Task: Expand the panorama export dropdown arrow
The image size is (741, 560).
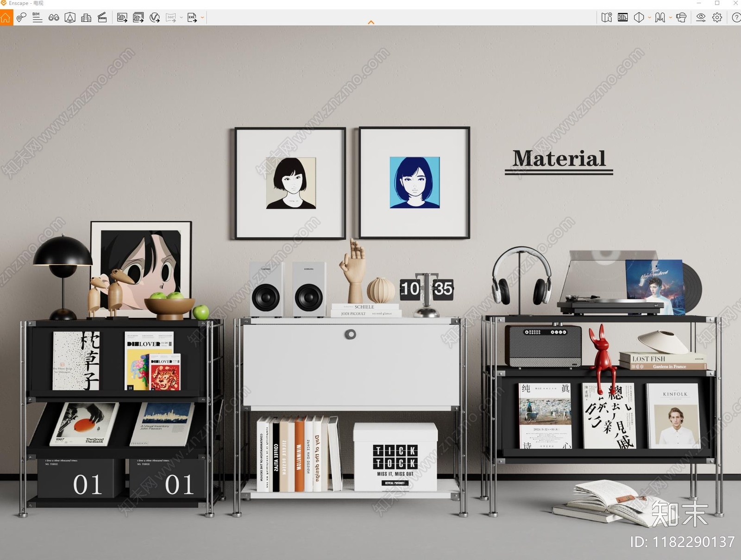Action: click(x=181, y=18)
